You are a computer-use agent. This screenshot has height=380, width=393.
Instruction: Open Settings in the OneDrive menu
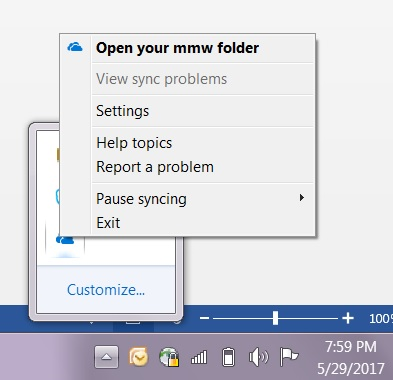(x=203, y=111)
